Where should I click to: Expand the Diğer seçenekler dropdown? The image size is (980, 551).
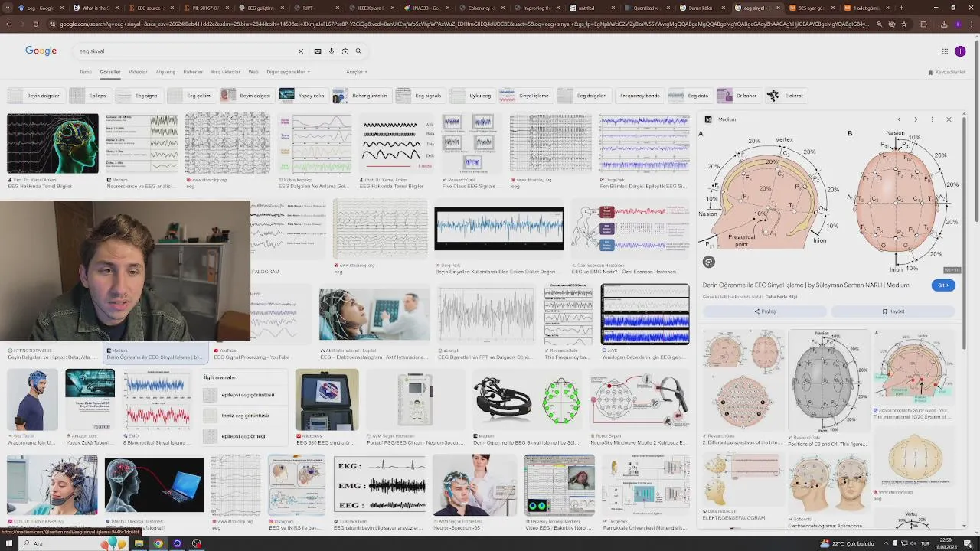[x=288, y=72]
